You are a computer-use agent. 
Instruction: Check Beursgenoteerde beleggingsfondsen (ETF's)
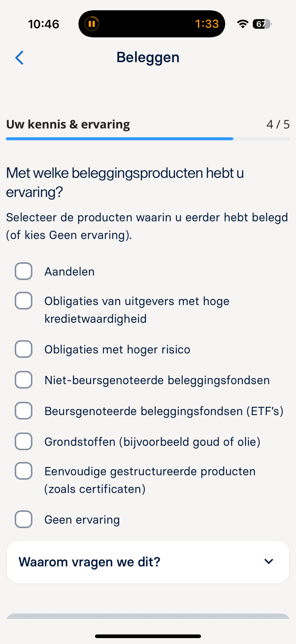pyautogui.click(x=24, y=411)
